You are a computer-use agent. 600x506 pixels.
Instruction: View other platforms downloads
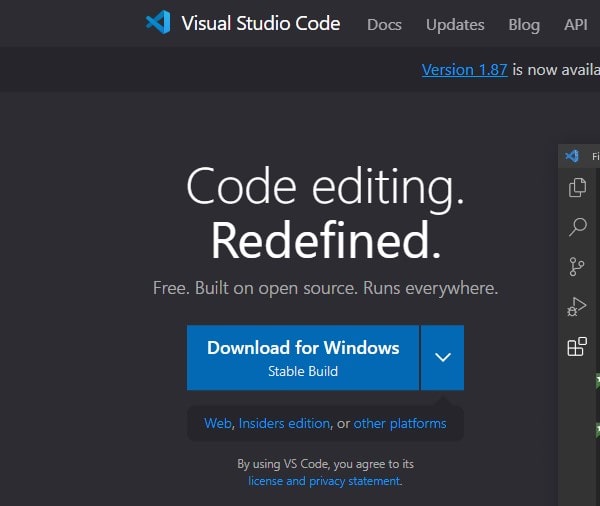(x=400, y=423)
